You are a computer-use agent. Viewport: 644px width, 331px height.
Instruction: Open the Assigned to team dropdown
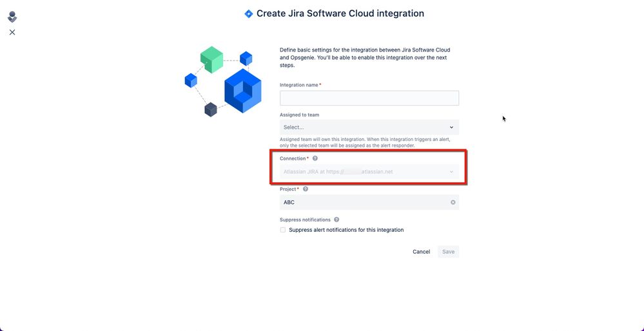[x=369, y=127]
